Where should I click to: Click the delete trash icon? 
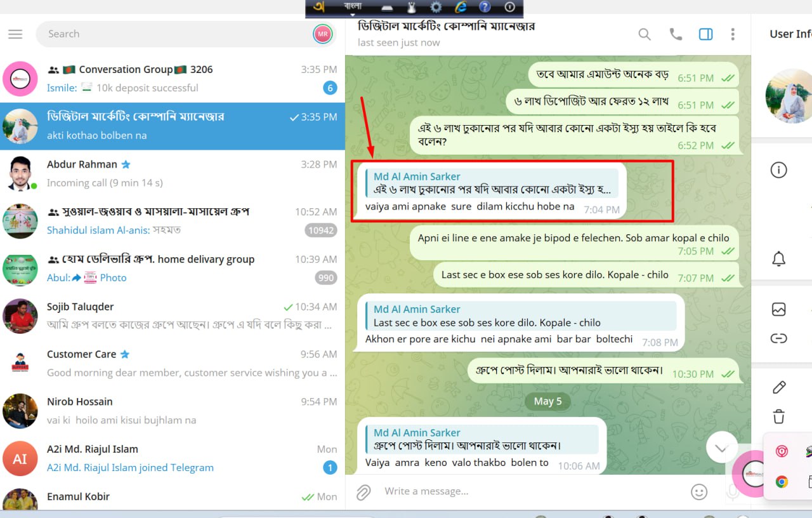[779, 416]
